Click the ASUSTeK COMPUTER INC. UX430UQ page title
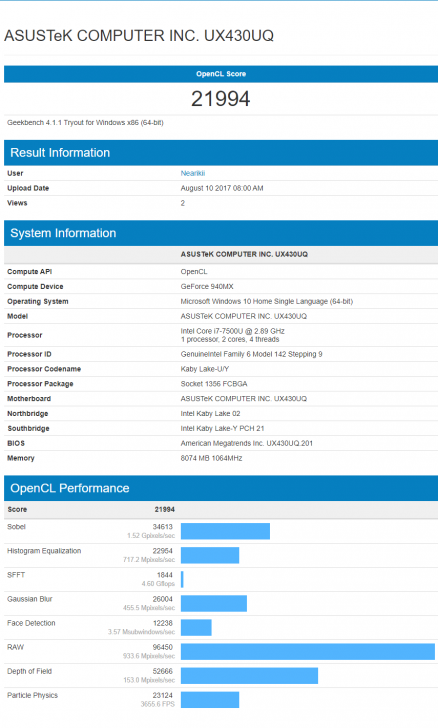The height and width of the screenshot is (728, 438). [x=139, y=36]
